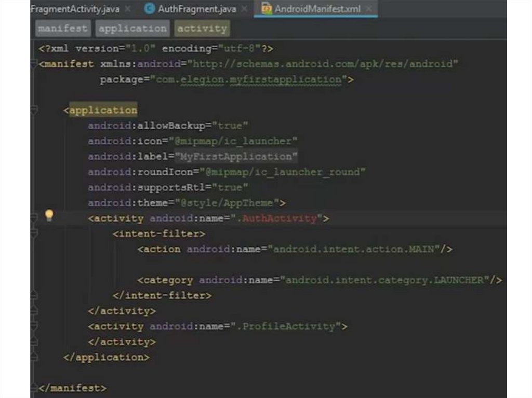Close the AuthFragment.java tab
The height and width of the screenshot is (398, 532).
click(x=244, y=9)
